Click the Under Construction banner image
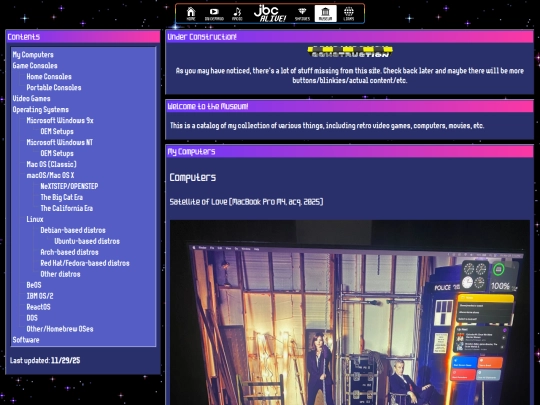The image size is (540, 405). [x=350, y=52]
